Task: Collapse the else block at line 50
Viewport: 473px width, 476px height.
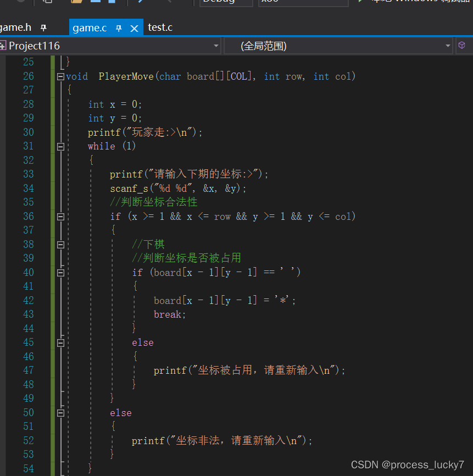Action: [60, 413]
